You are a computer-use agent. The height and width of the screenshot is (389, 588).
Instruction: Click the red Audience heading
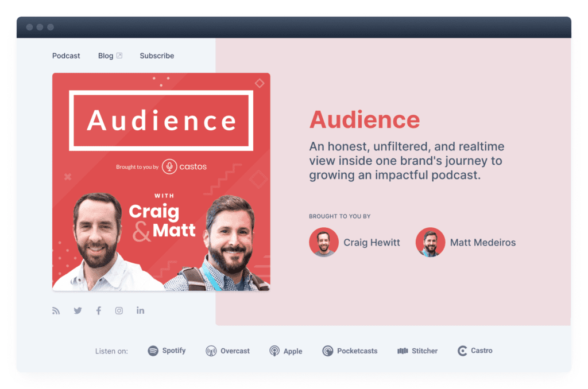click(365, 120)
